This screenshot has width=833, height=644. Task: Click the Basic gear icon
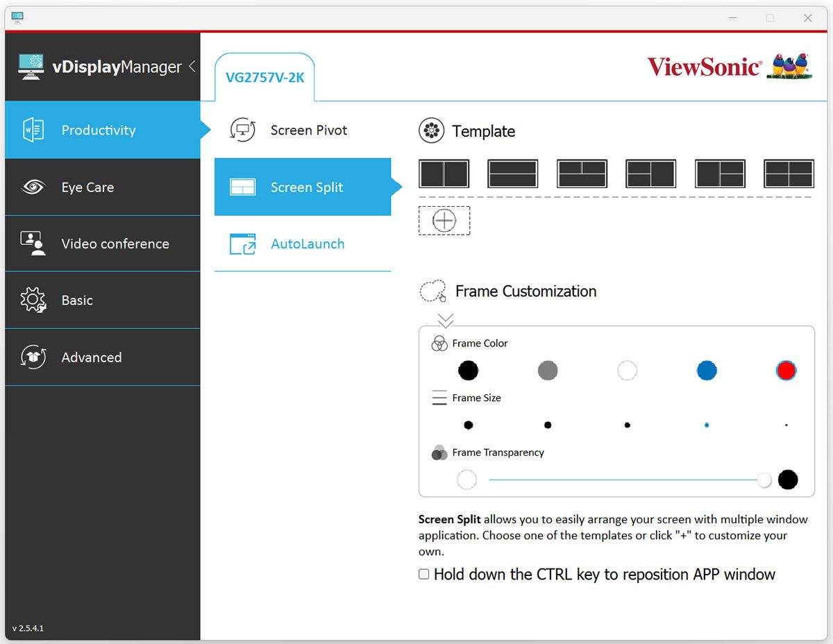coord(33,300)
